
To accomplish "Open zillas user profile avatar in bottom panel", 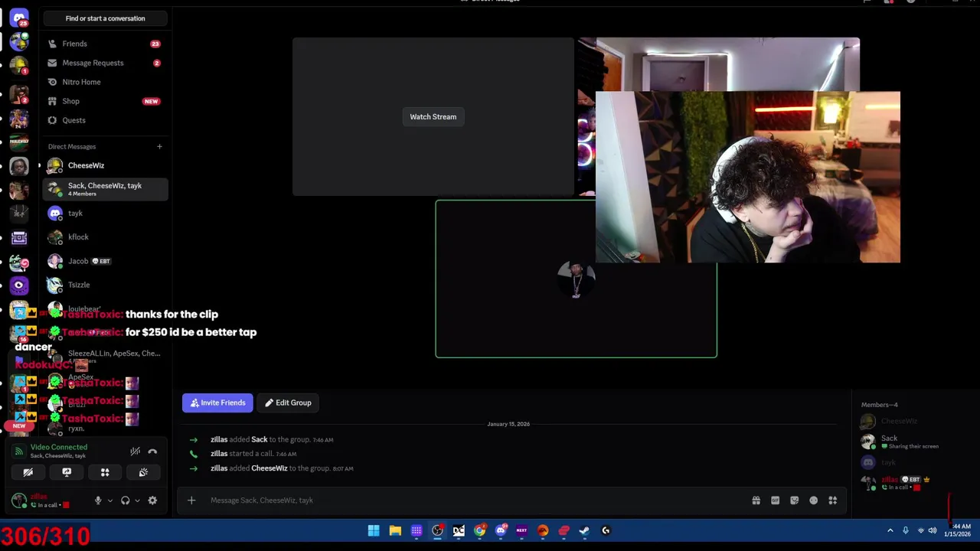I will (x=19, y=500).
